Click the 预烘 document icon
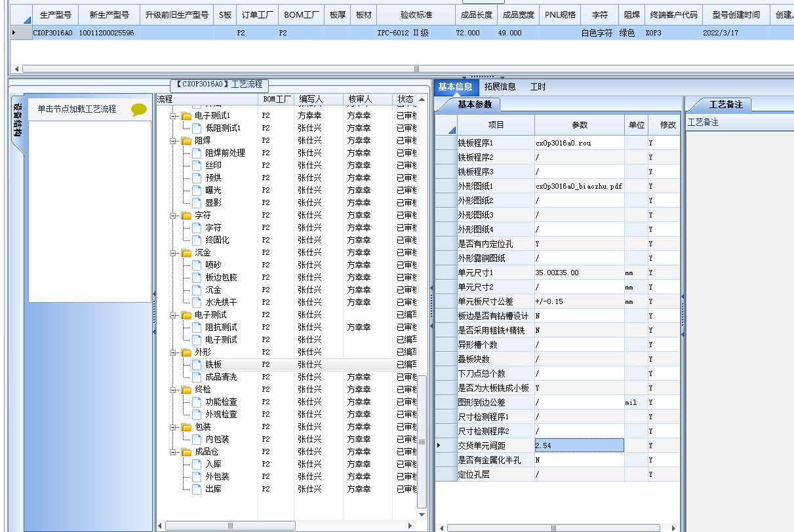Image resolution: width=794 pixels, height=532 pixels. (x=197, y=178)
